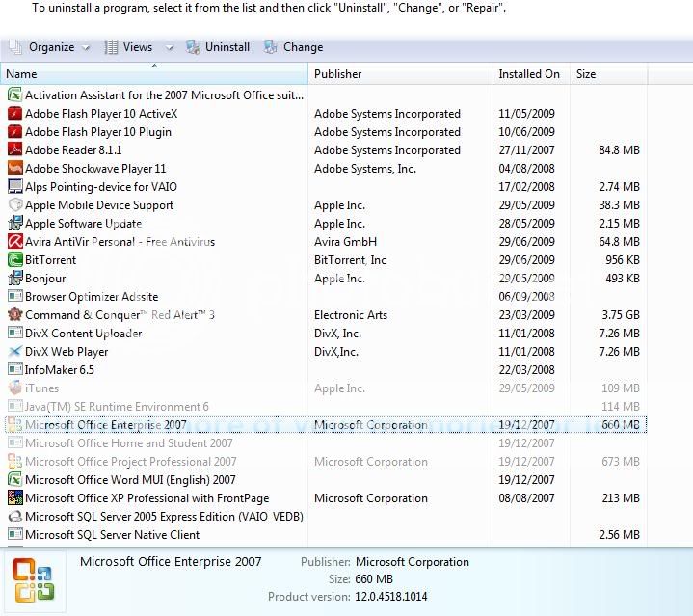Click the 17/02/2008 install date

click(526, 187)
